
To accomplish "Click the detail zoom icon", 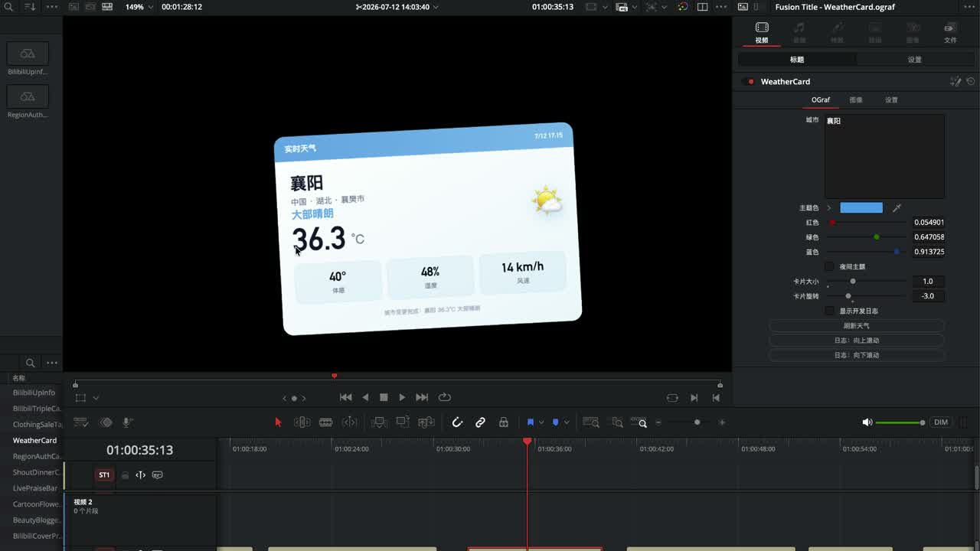I will click(x=616, y=422).
